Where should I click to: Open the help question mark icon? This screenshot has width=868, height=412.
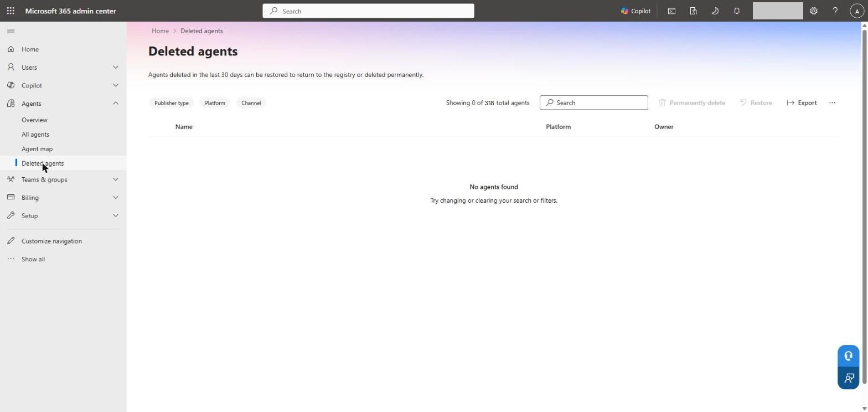coord(835,11)
